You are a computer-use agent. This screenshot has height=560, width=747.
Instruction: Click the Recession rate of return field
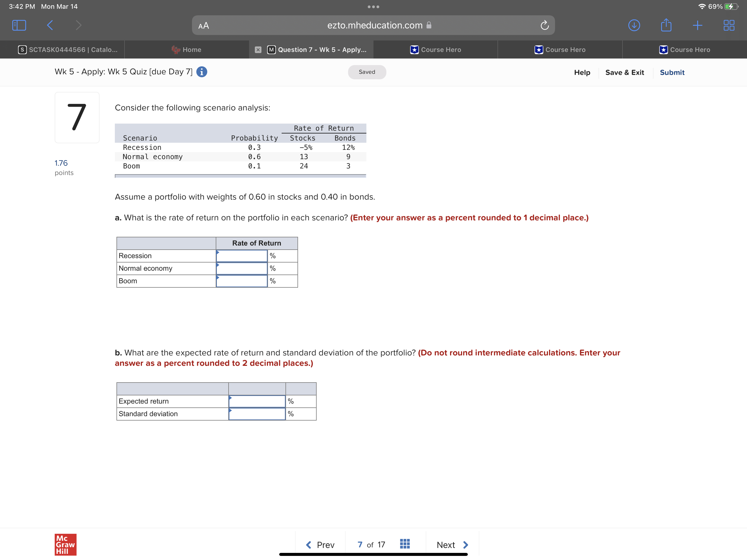click(242, 256)
